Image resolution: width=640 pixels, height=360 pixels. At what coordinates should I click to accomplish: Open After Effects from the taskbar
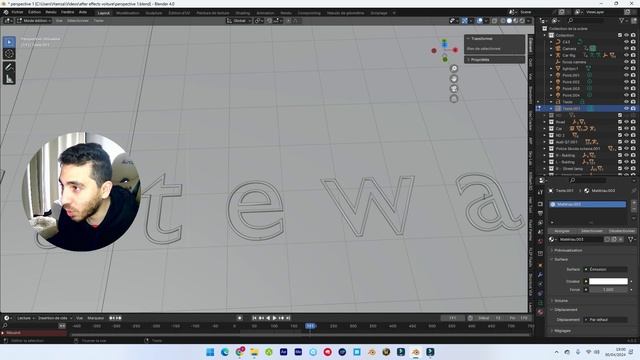coord(283,352)
